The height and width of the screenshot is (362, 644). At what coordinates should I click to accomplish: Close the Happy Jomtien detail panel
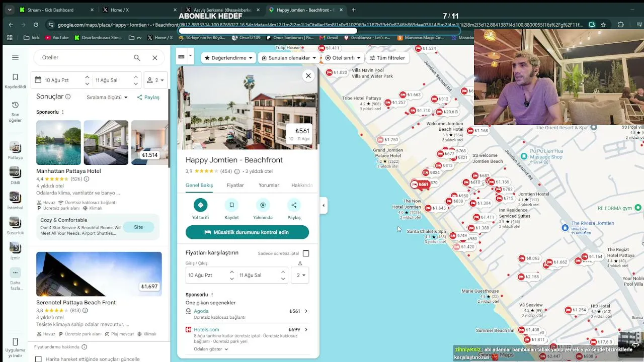(x=308, y=75)
